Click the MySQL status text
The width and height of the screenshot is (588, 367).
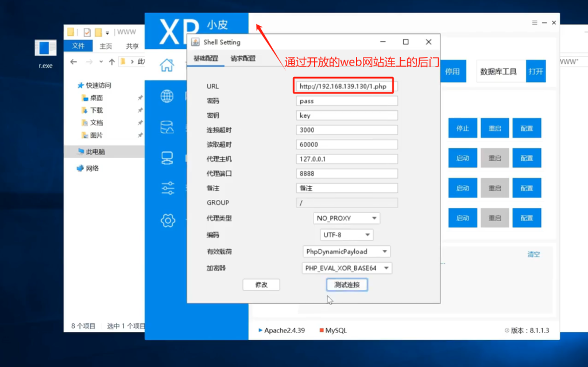pyautogui.click(x=336, y=330)
